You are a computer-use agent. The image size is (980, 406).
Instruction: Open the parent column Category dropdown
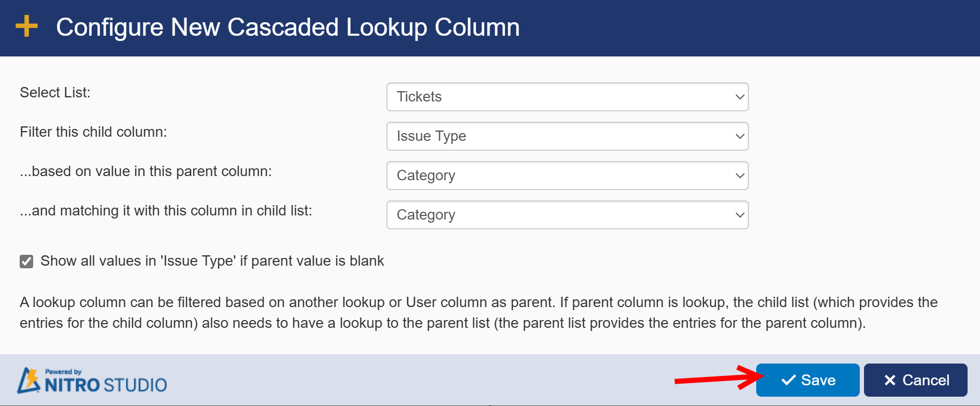(x=567, y=176)
